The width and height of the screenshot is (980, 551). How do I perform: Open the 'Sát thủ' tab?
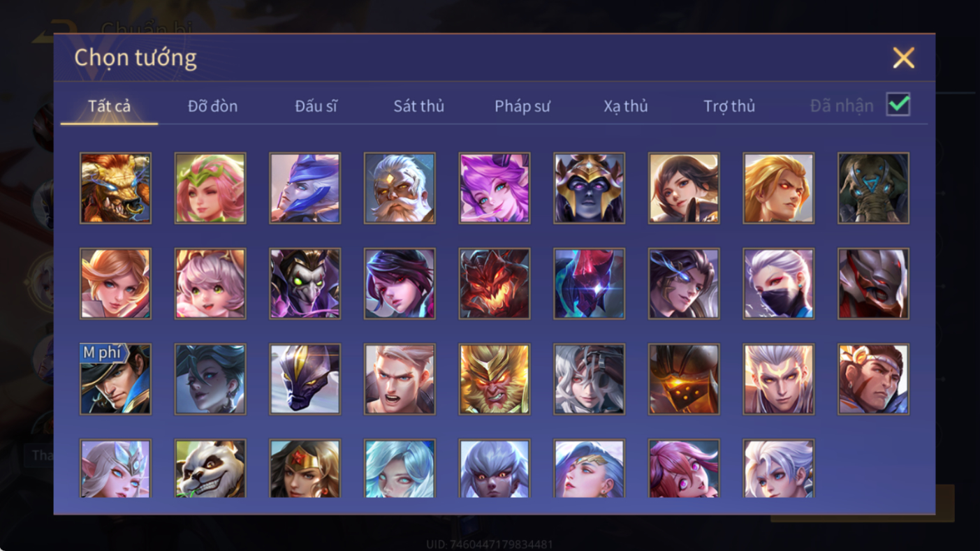(x=418, y=106)
